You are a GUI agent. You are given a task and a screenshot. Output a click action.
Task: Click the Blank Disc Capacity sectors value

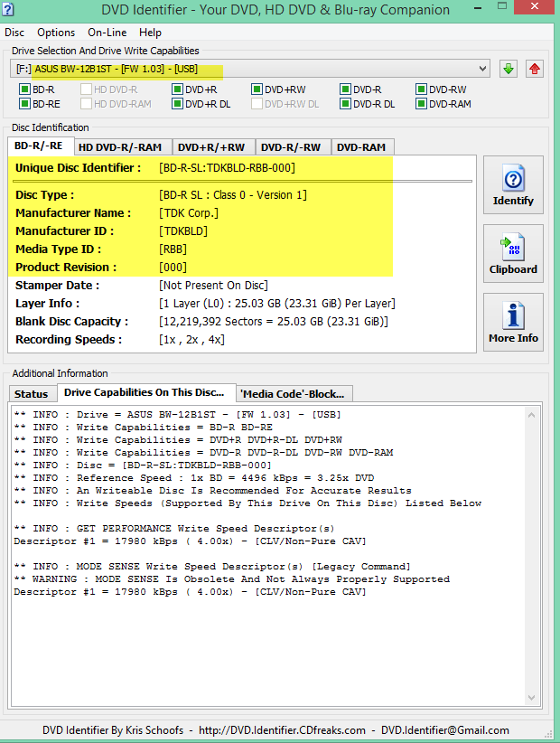coord(274,322)
